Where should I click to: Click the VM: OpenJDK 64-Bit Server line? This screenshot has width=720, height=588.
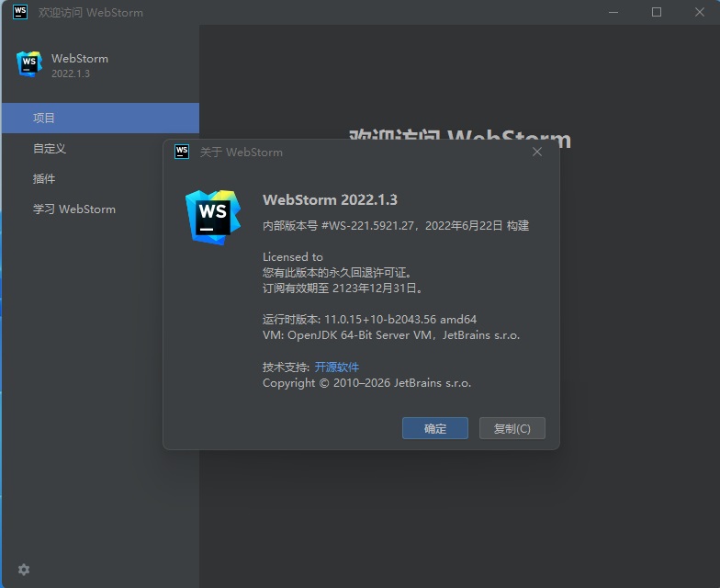pyautogui.click(x=391, y=334)
